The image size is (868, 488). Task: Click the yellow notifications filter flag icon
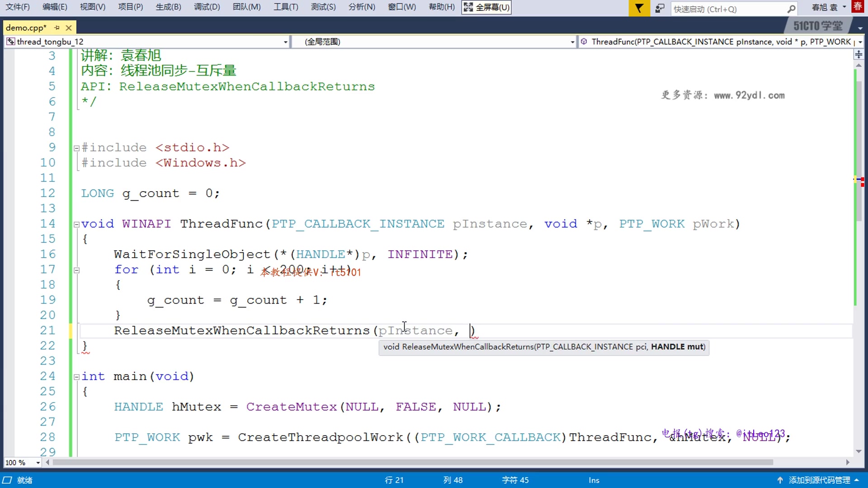click(639, 8)
